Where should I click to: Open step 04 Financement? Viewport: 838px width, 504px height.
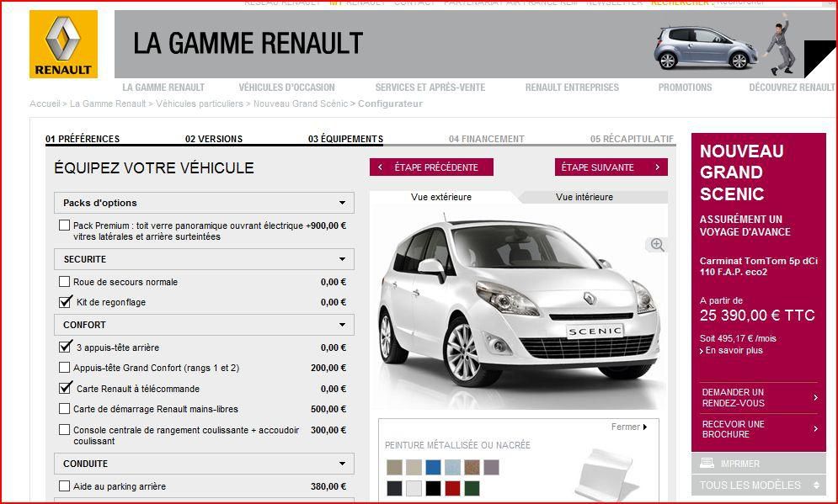[486, 139]
